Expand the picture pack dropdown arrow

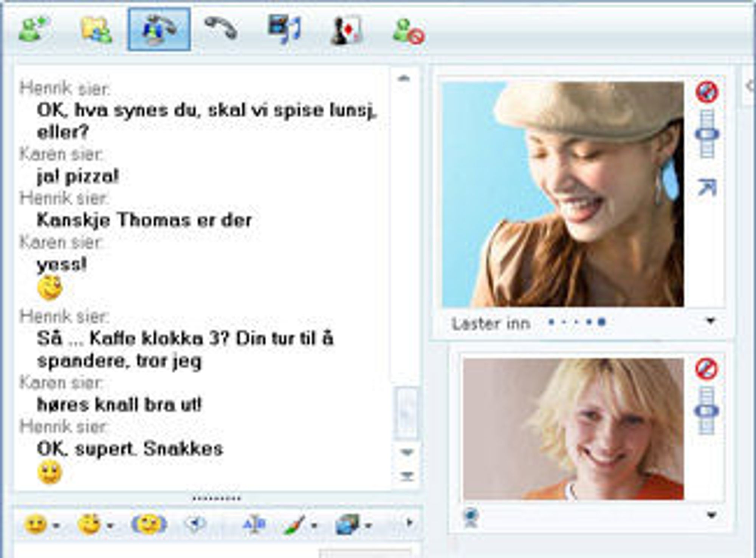coord(368,526)
